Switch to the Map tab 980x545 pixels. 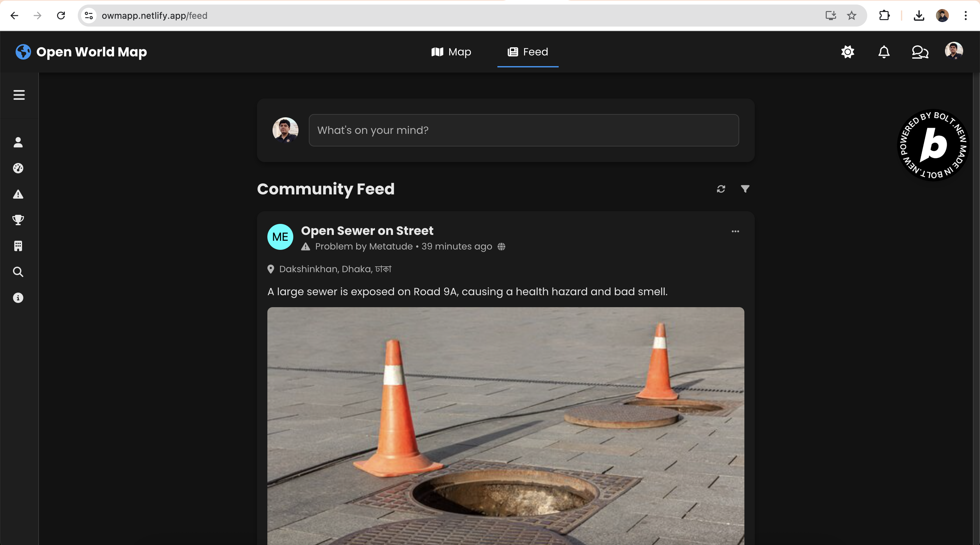451,52
